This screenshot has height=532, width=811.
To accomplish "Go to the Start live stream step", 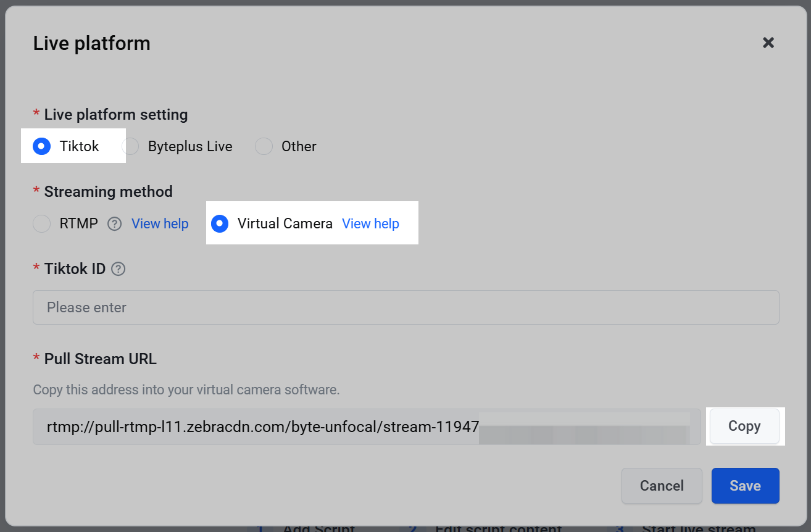I will pyautogui.click(x=699, y=529).
